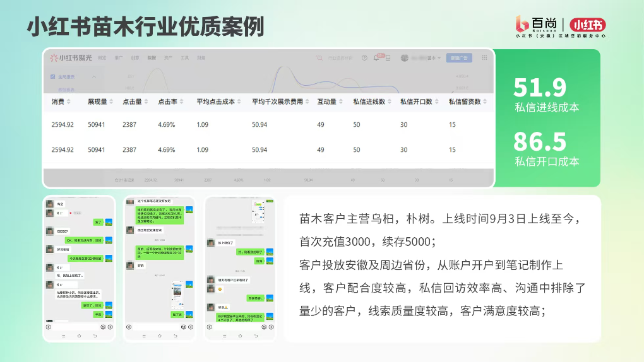Viewport: 644px width, 362px height.
Task: Sort by 点击量 column arrows
Action: coord(146,102)
